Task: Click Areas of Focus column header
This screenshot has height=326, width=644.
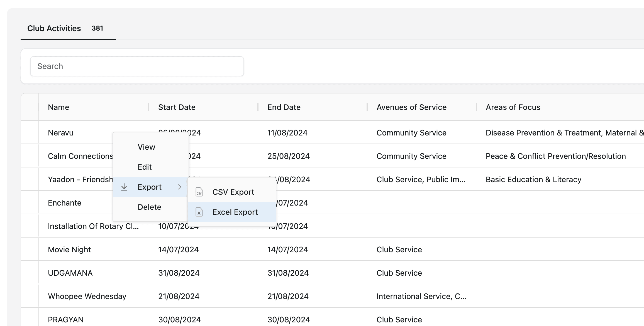Action: click(513, 107)
